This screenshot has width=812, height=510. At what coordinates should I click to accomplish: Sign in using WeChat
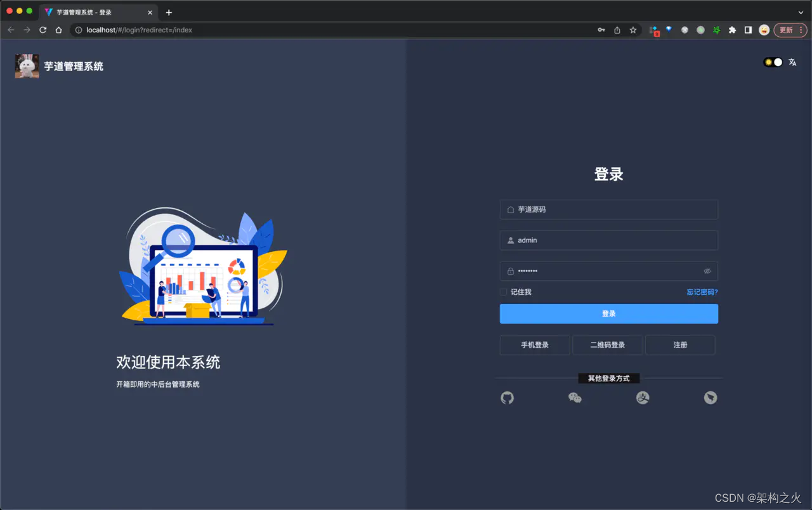click(575, 398)
